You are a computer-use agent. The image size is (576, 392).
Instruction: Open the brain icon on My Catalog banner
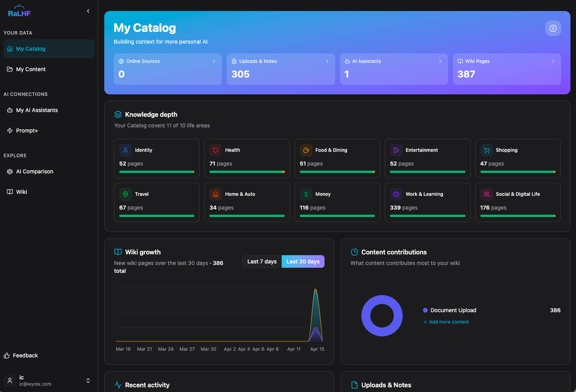tap(553, 28)
